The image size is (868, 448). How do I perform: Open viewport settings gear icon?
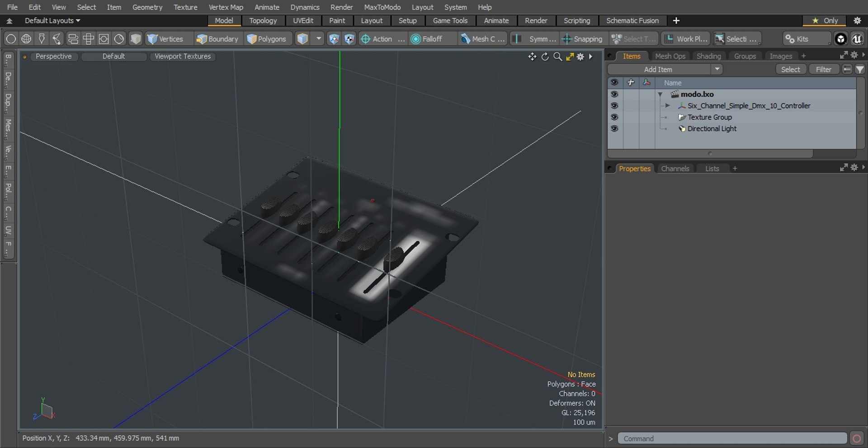coord(580,57)
